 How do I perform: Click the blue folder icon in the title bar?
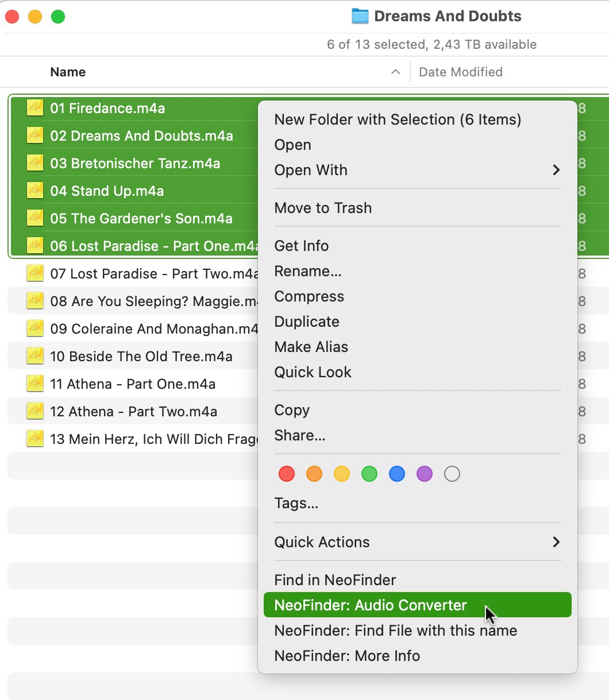359,16
